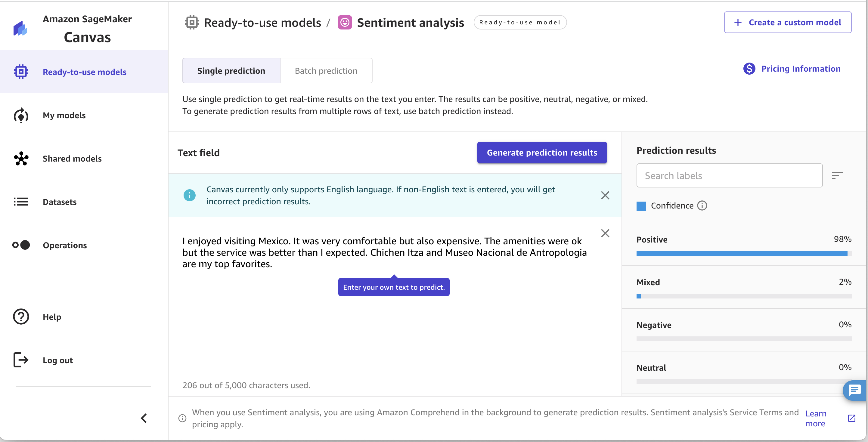Switch to the Batch prediction tab
This screenshot has width=868, height=442.
(326, 70)
